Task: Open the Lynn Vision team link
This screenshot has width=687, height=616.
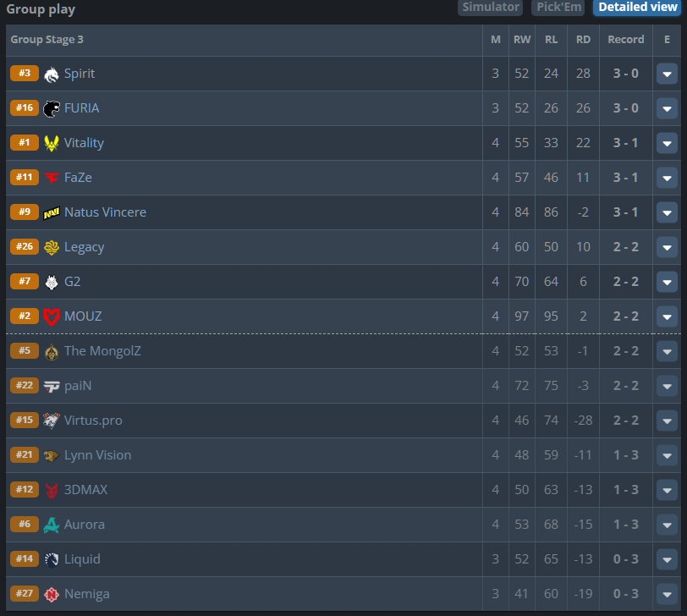Action: pos(97,455)
